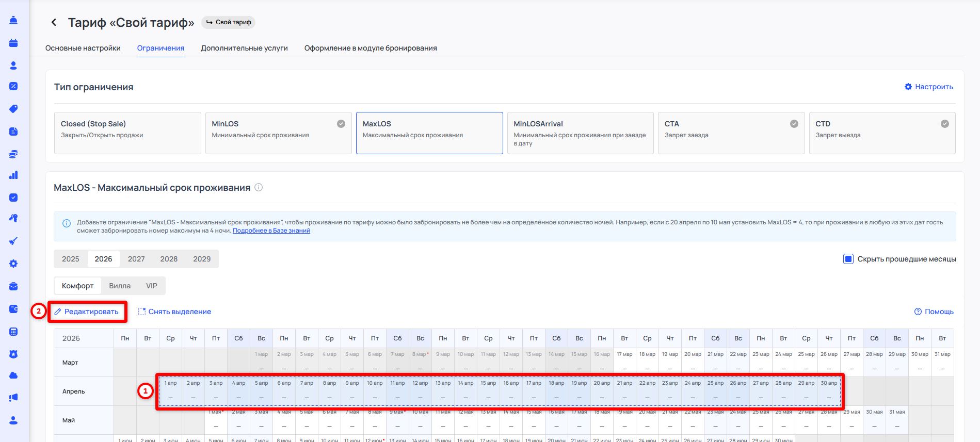Select the CTA restriction type card
The image size is (980, 442).
(x=731, y=133)
